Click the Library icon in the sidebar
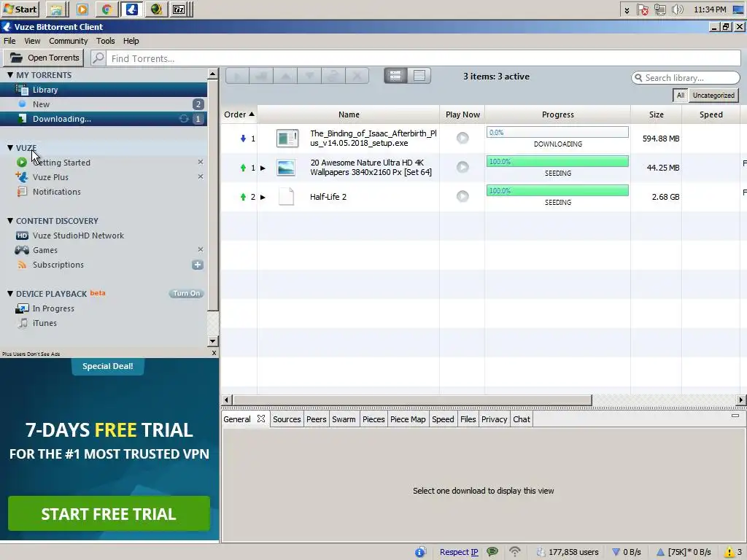 (x=22, y=90)
